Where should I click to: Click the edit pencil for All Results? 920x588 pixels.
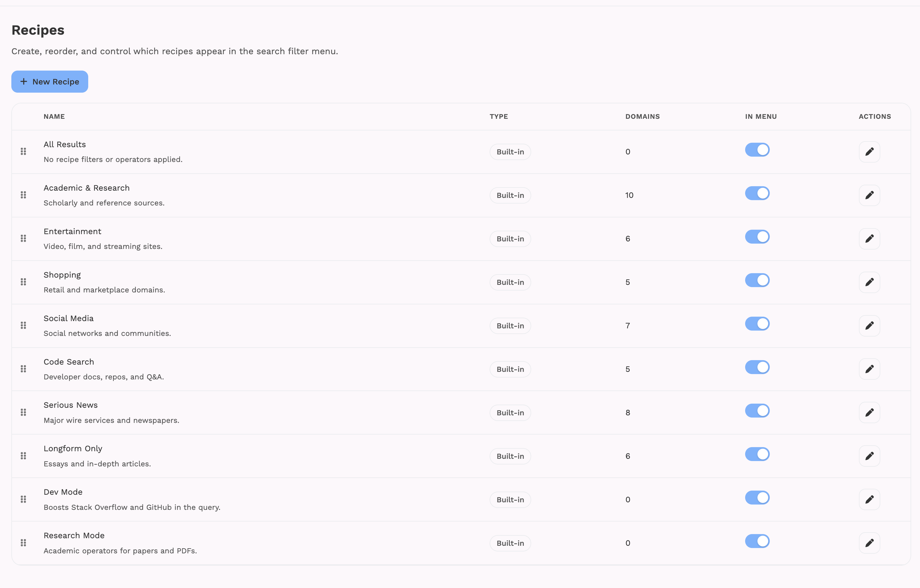[869, 152]
